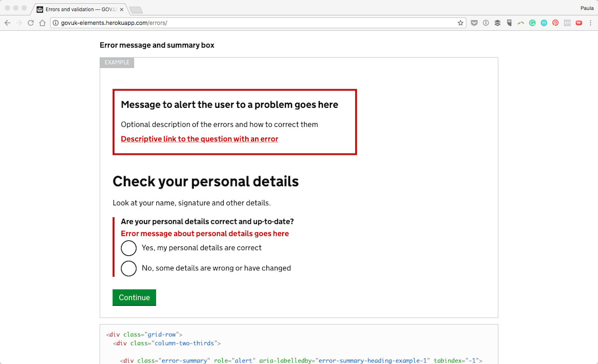
Task: Open the Hootsuite owl extension
Action: [509, 23]
